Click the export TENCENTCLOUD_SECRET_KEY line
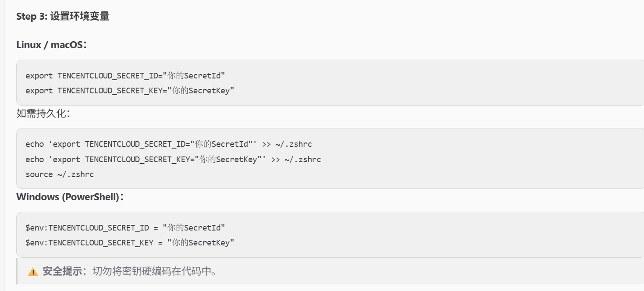The width and height of the screenshot is (644, 291). click(x=130, y=91)
